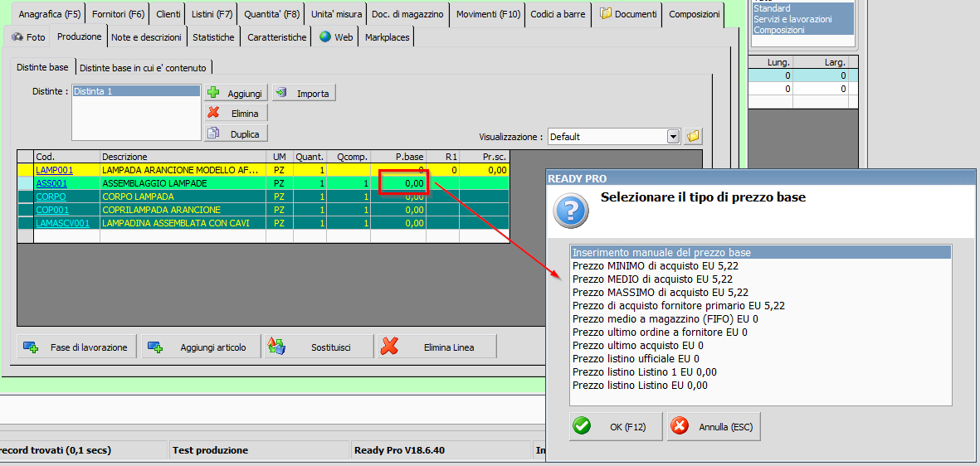Image resolution: width=980 pixels, height=466 pixels.
Task: Click the Importa arrow icon
Action: pyautogui.click(x=281, y=93)
